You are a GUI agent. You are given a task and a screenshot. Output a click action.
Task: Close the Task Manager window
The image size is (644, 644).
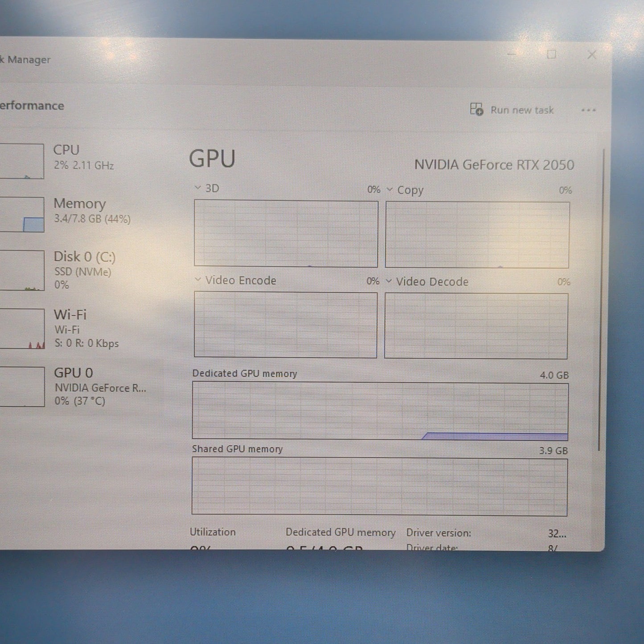592,55
